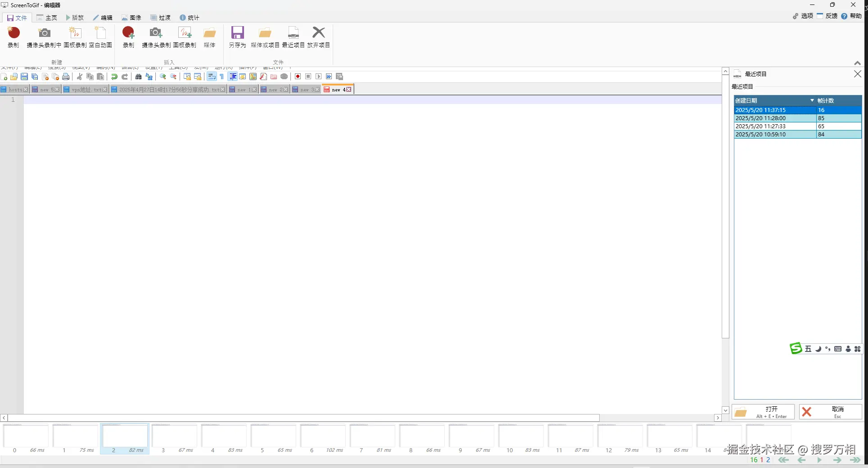Insert 摄像头录制 webcam recording in 插入 group
Image resolution: width=868 pixels, height=468 pixels.
coord(156,37)
